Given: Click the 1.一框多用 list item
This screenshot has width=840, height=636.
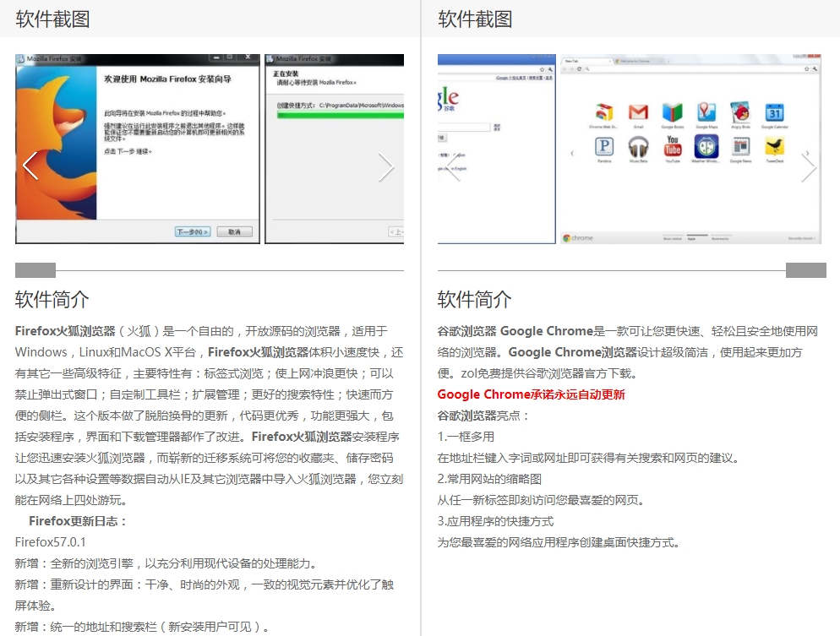Looking at the screenshot, I should pos(466,437).
